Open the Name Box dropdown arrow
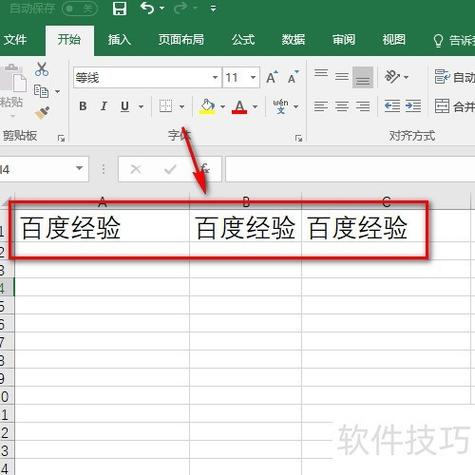The height and width of the screenshot is (475, 475). [x=79, y=168]
